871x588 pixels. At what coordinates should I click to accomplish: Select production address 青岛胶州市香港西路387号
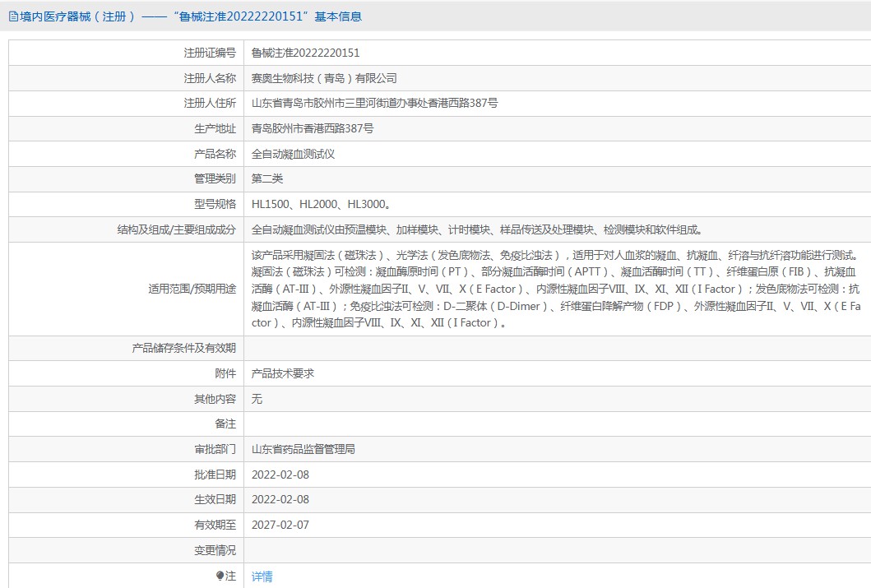coord(313,129)
